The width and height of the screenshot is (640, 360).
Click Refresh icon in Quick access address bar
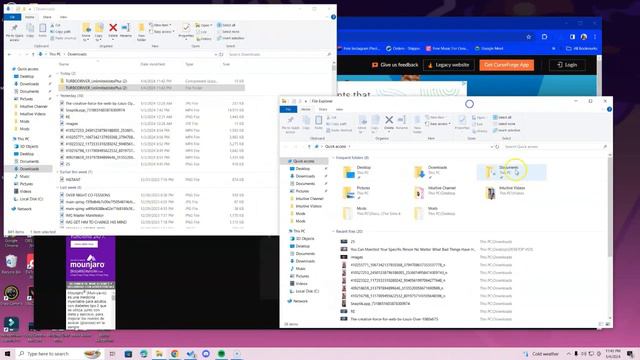(x=497, y=147)
